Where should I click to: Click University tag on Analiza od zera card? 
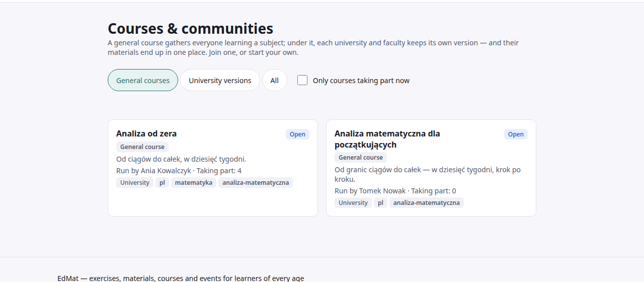click(x=135, y=183)
